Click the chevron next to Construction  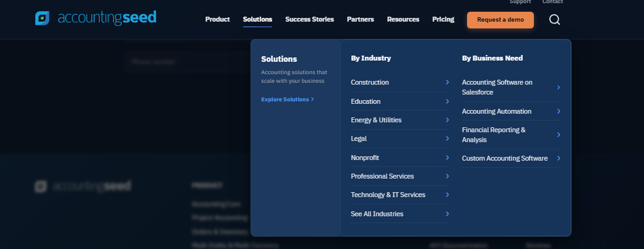[447, 82]
